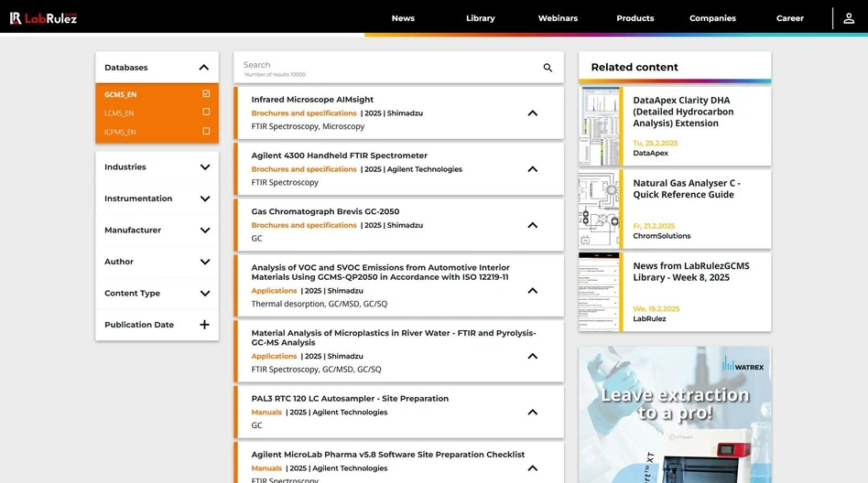
Task: Open PAL3 RTC 120 LC Autosampler manual
Action: coord(350,398)
